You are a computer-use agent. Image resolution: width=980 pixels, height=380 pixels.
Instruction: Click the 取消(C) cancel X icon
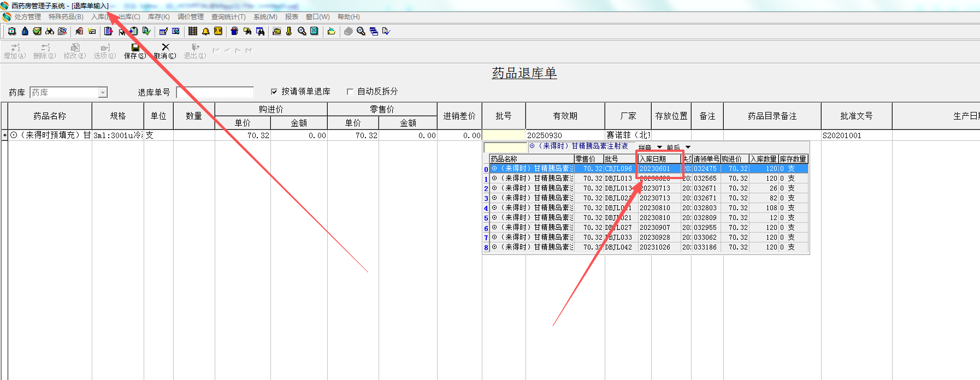pyautogui.click(x=165, y=51)
